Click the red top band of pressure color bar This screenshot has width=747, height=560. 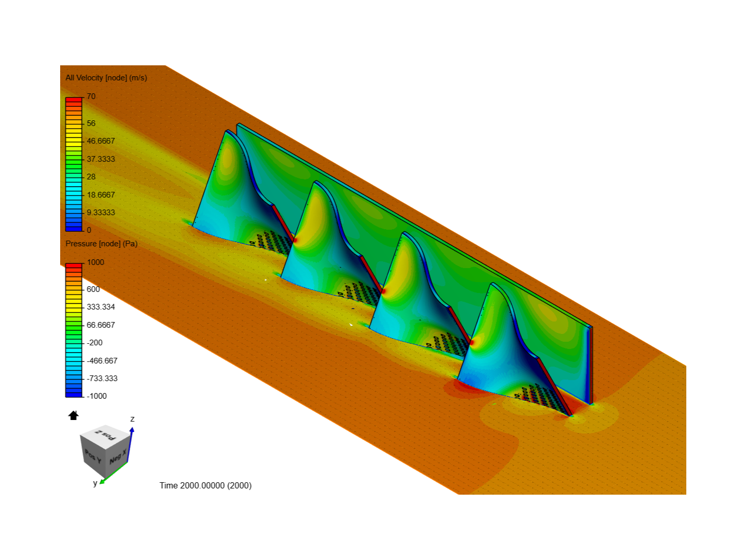(74, 265)
